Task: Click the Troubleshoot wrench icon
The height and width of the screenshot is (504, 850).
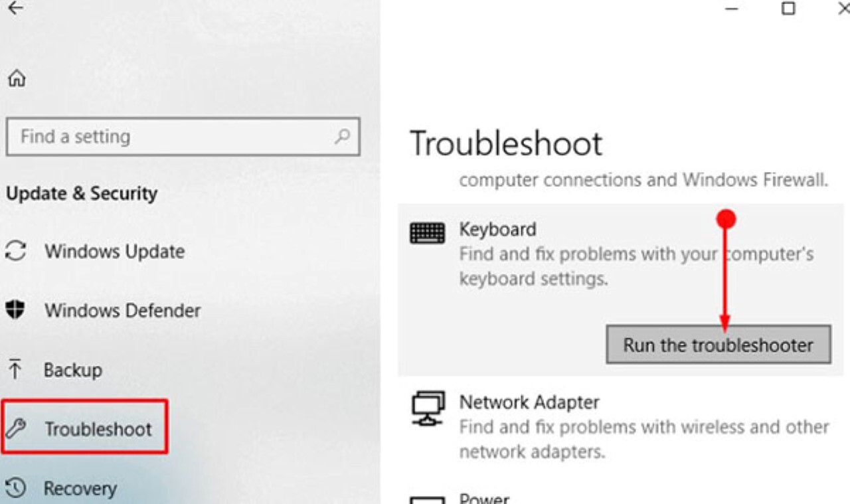Action: (x=15, y=428)
